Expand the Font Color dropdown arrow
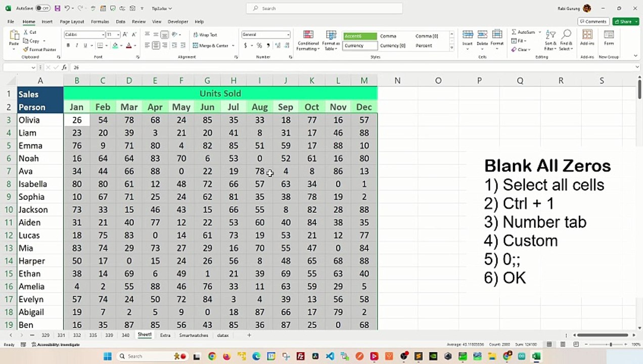This screenshot has width=643, height=364. pyautogui.click(x=135, y=45)
